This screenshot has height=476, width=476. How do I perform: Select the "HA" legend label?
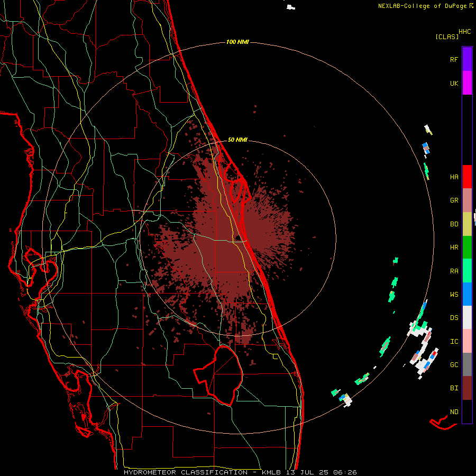[x=454, y=177]
